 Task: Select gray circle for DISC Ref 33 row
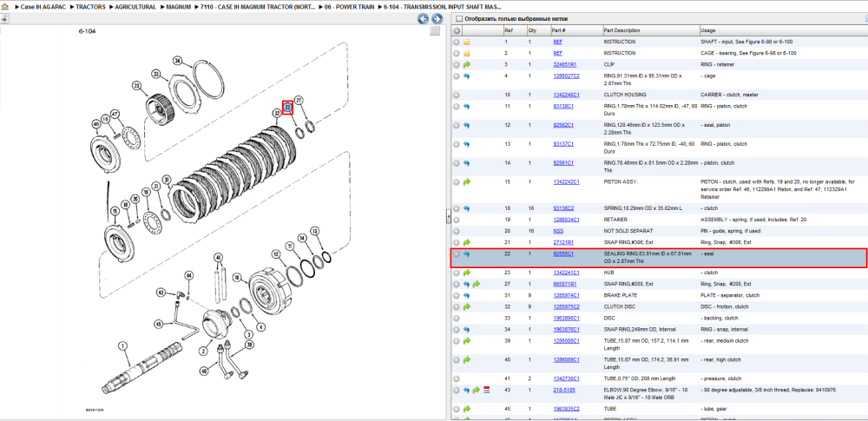pyautogui.click(x=457, y=318)
